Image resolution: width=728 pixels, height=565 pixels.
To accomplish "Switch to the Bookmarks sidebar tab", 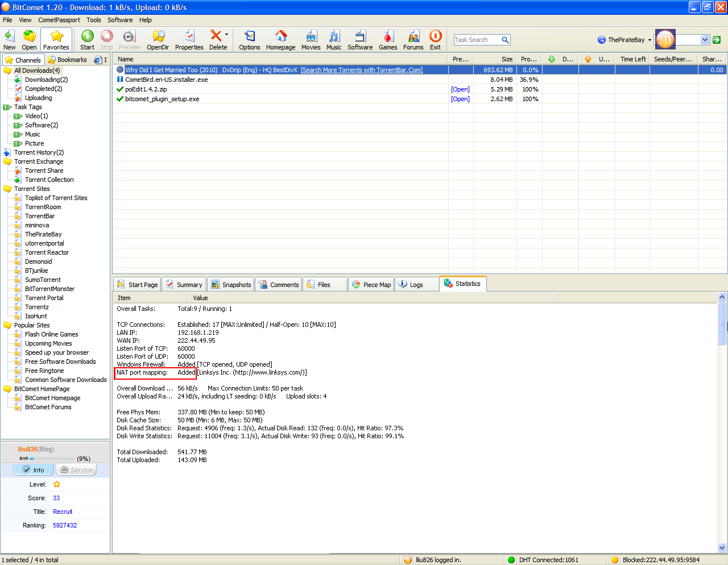I will click(68, 60).
